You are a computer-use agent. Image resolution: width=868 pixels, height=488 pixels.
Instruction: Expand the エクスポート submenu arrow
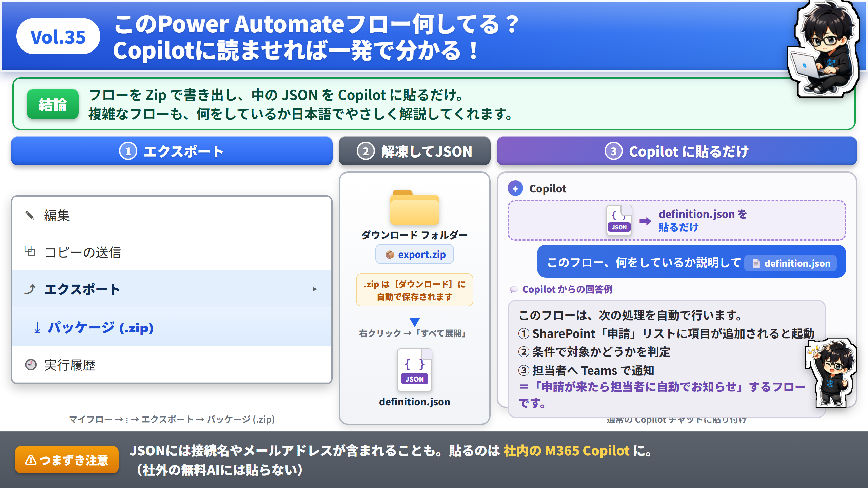point(315,289)
